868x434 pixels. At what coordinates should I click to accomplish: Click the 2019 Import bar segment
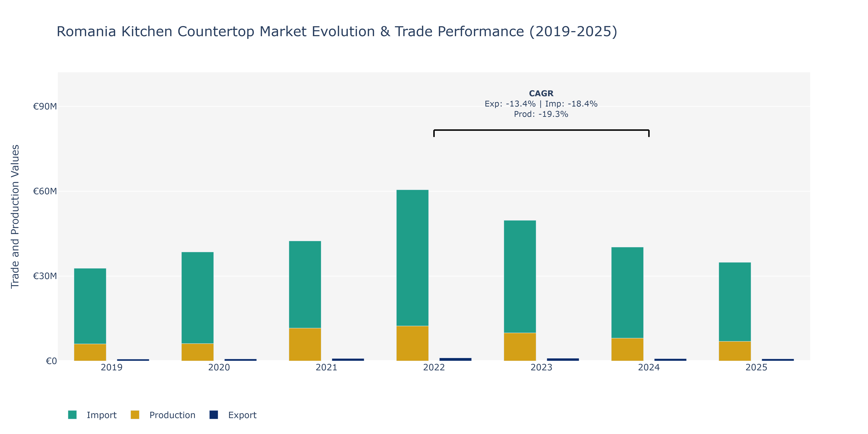coord(90,306)
